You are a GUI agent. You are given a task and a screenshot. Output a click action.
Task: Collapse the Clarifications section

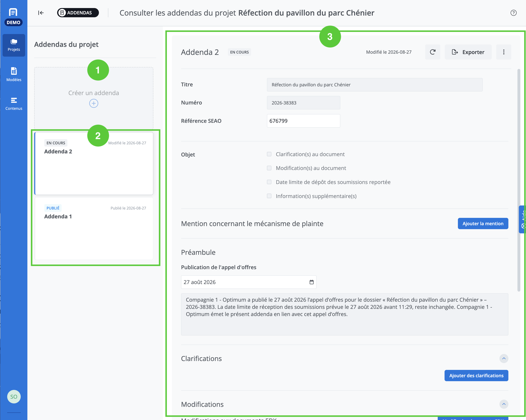(504, 358)
